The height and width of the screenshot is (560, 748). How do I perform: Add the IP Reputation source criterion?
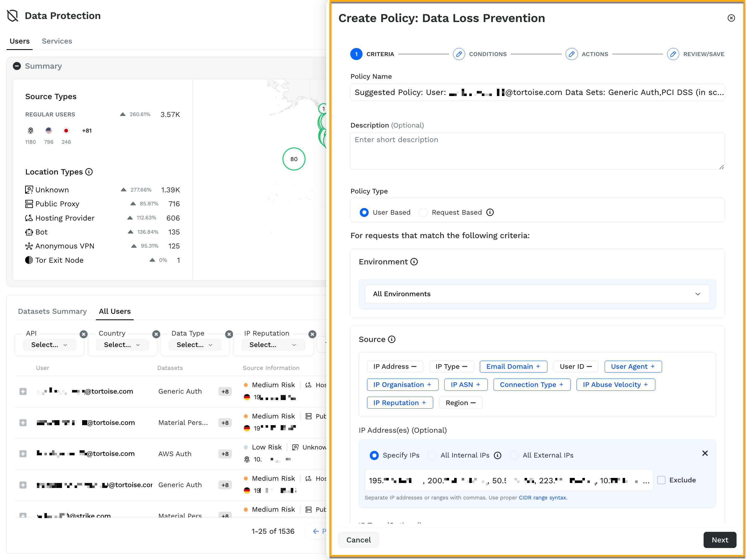pyautogui.click(x=400, y=403)
